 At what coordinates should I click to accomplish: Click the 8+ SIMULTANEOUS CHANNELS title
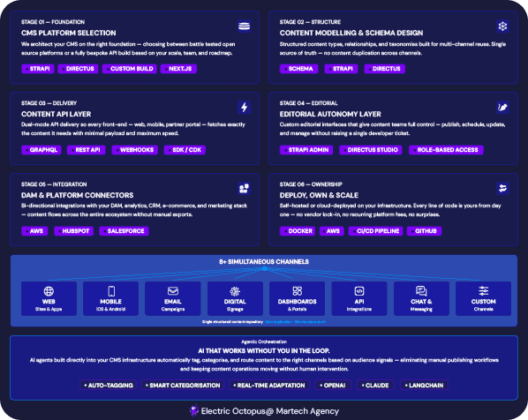[x=264, y=261]
